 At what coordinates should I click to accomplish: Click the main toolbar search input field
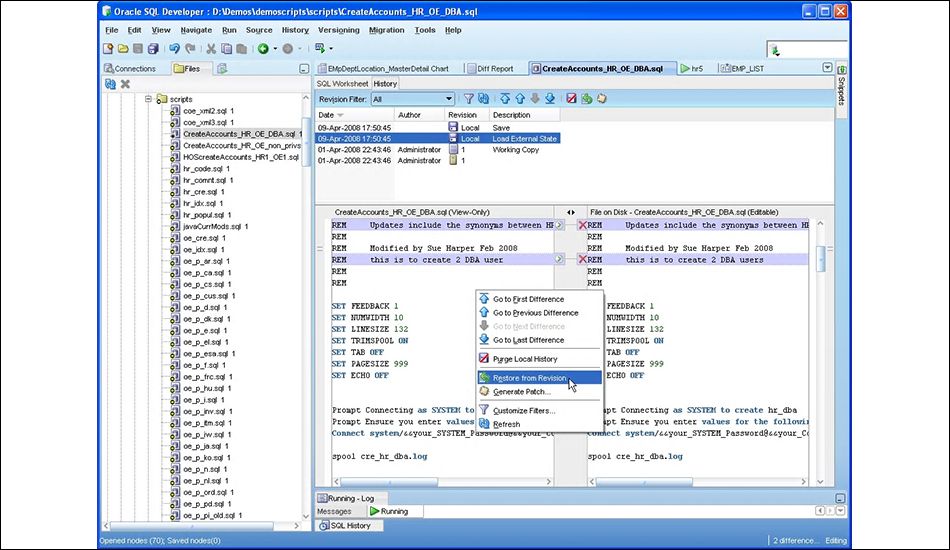806,50
